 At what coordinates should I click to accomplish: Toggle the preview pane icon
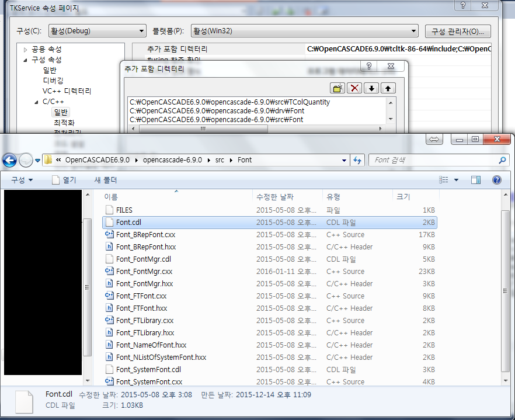coord(475,180)
